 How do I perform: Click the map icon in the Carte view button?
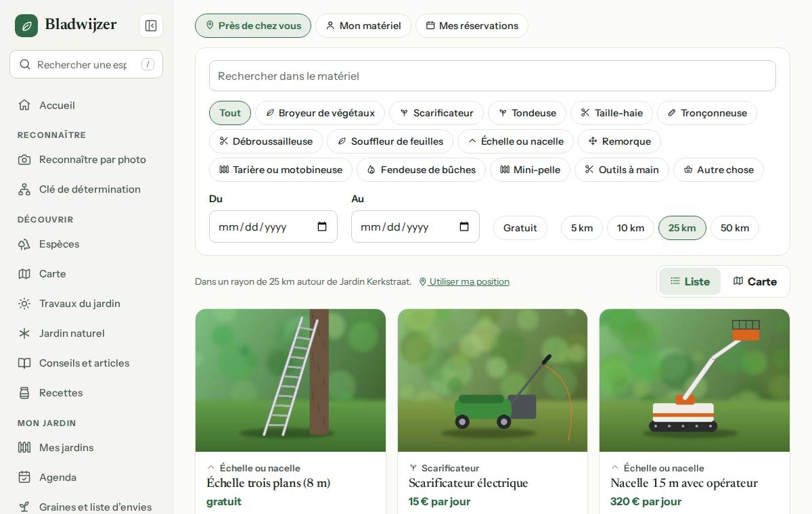tap(738, 281)
